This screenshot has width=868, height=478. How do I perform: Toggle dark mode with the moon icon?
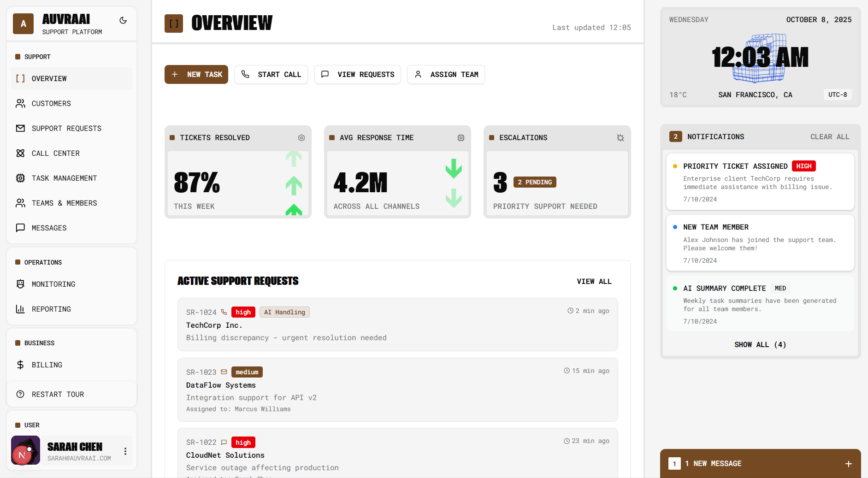point(123,20)
